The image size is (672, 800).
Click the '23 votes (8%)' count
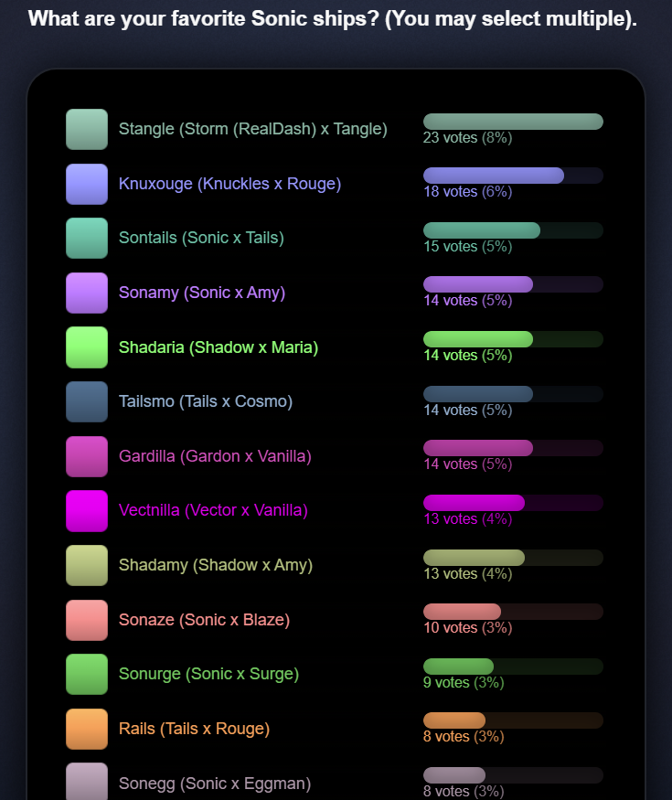[468, 138]
